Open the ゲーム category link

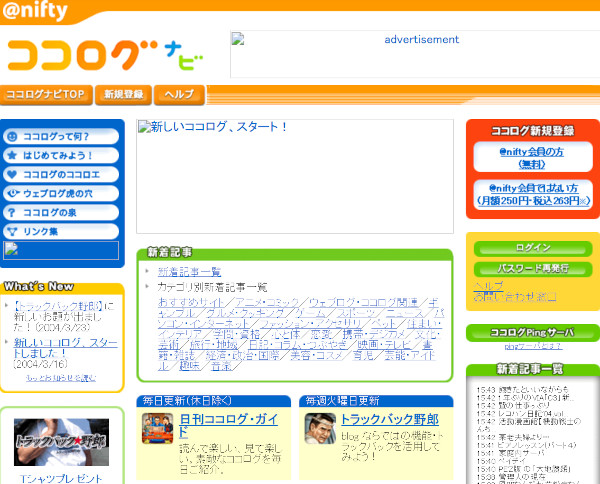[310, 313]
